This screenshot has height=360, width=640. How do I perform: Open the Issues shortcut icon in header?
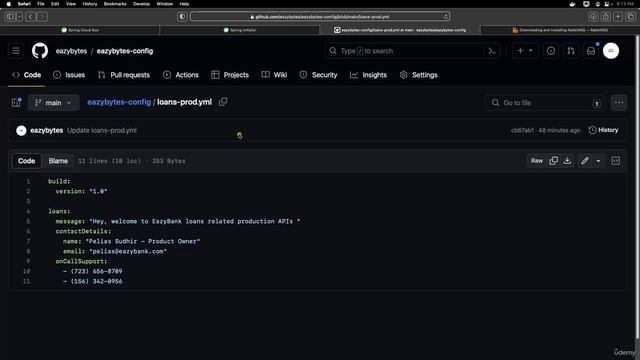click(551, 51)
